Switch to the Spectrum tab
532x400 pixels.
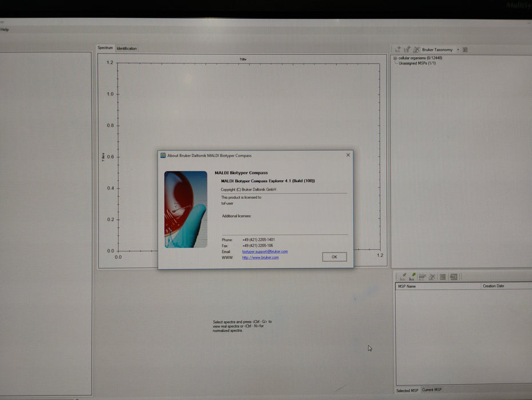click(x=105, y=48)
